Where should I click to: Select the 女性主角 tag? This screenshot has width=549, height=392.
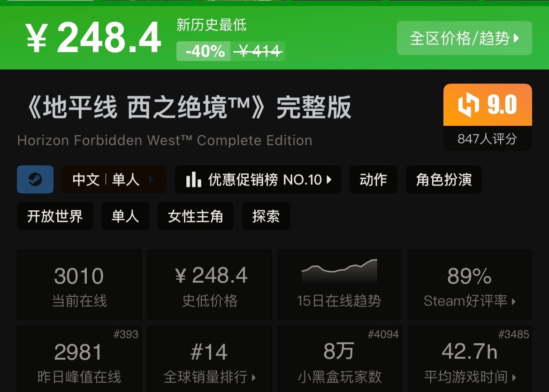pos(195,216)
